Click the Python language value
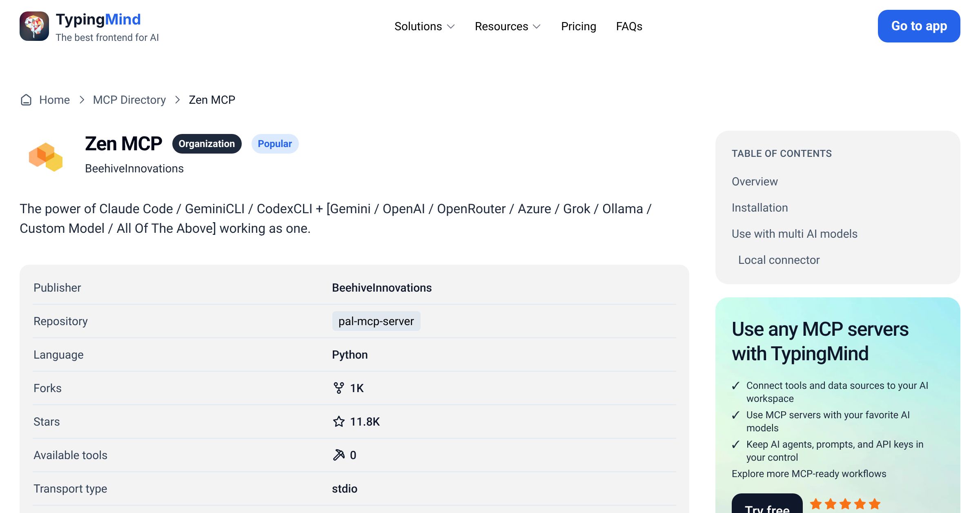 coord(350,355)
